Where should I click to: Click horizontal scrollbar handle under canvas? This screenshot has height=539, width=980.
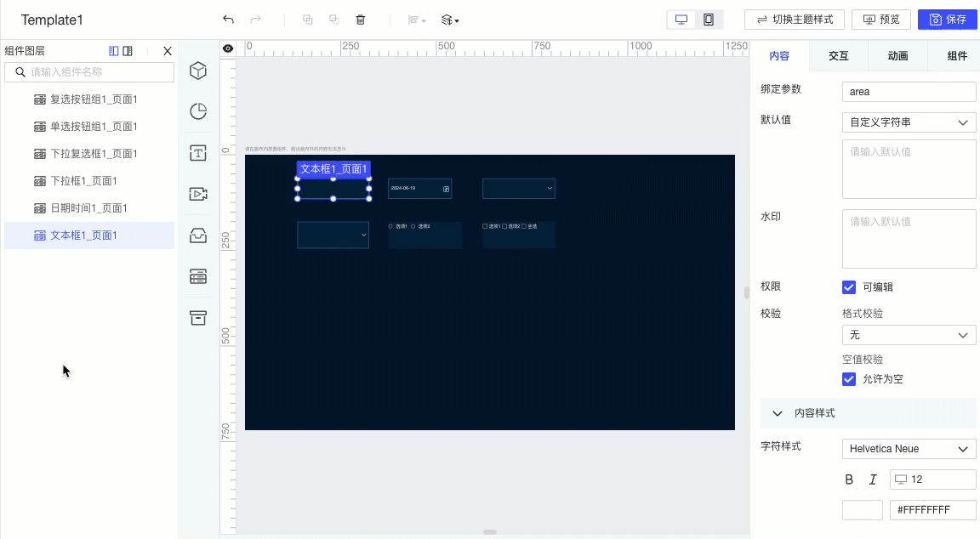click(x=490, y=532)
